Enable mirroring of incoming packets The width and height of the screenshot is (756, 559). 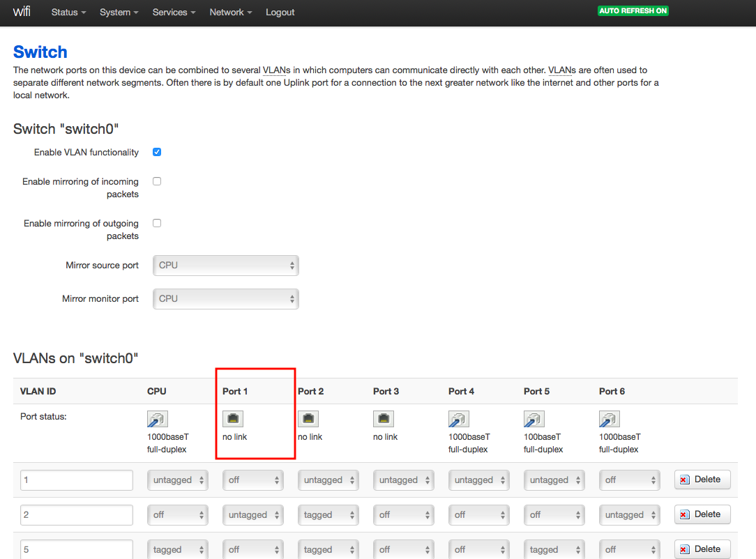157,181
